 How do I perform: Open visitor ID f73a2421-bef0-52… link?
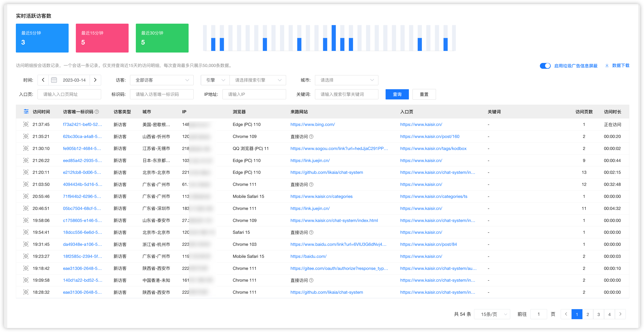pos(82,124)
